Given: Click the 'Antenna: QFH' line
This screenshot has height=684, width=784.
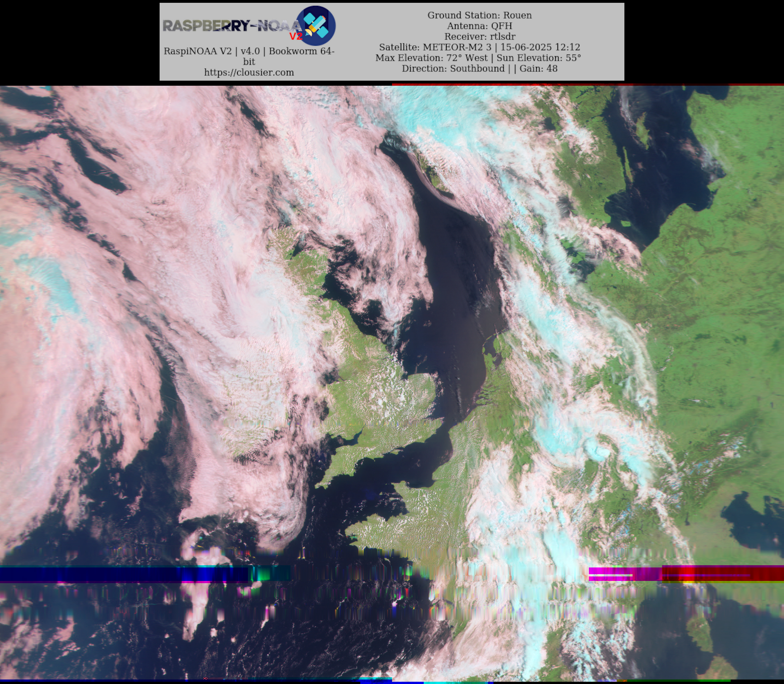Looking at the screenshot, I should 479,26.
